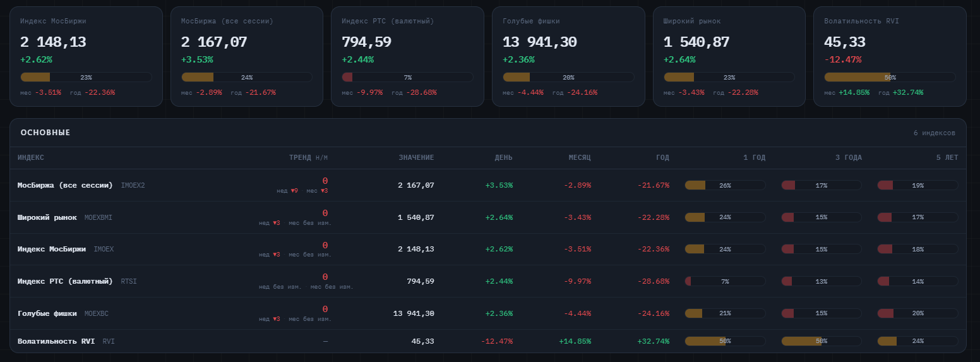Click the table value 1 540,87 in MOEXBMI row

pos(416,217)
